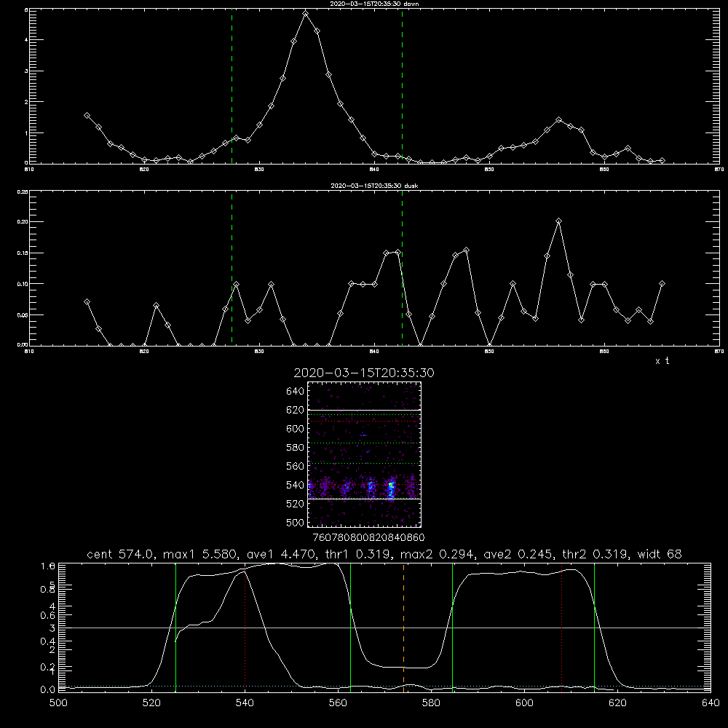Click bottom plot x-axis label 580
Image resolution: width=728 pixels, height=728 pixels.
[x=431, y=703]
